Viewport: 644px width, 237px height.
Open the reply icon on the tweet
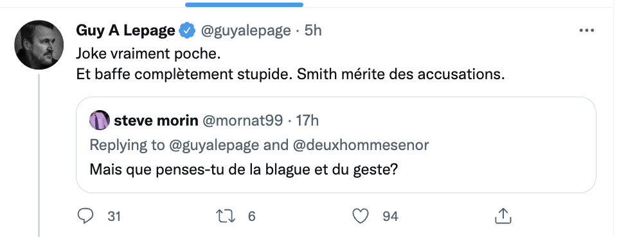[x=85, y=216]
